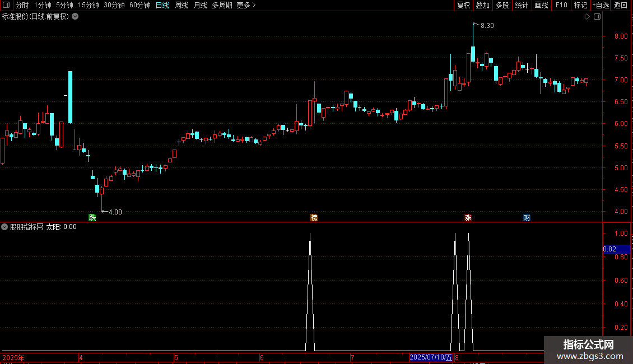Open the stock title dropdown arrow
The width and height of the screenshot is (633, 364).
[75, 17]
